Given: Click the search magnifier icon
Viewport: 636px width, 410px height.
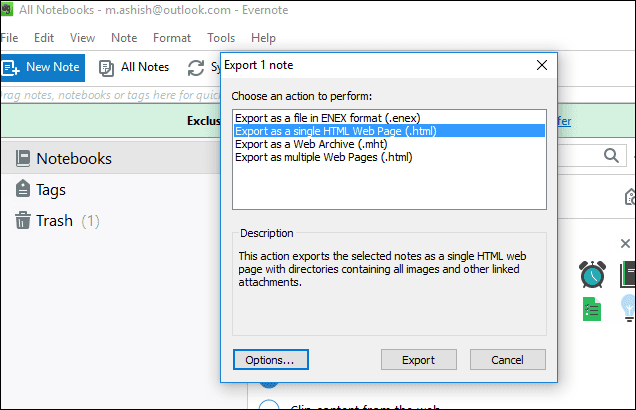Looking at the screenshot, I should 611,155.
